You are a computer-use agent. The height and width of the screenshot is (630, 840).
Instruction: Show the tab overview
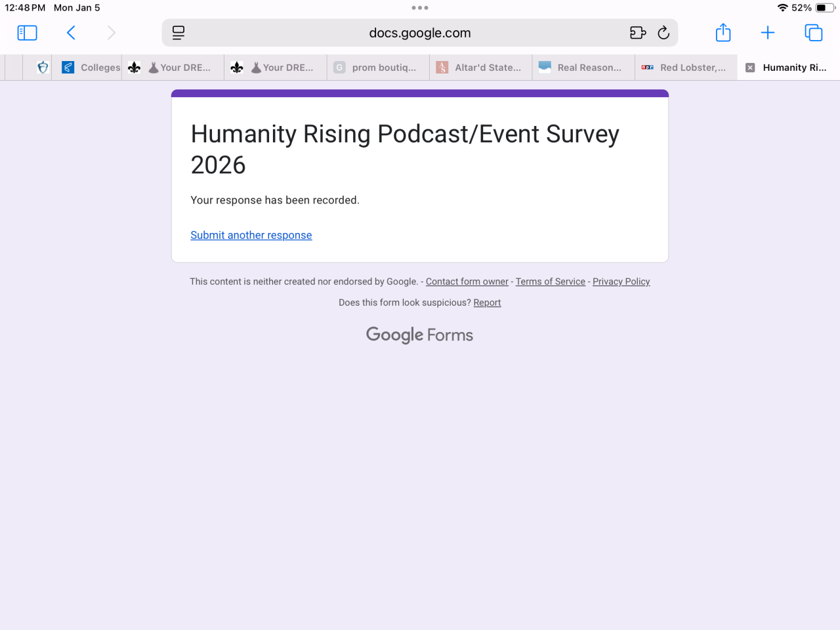pyautogui.click(x=813, y=33)
